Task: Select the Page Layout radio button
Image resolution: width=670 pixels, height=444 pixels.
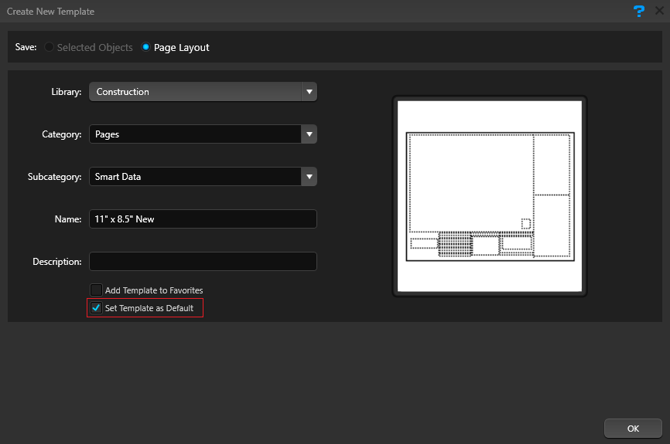Action: click(x=146, y=47)
